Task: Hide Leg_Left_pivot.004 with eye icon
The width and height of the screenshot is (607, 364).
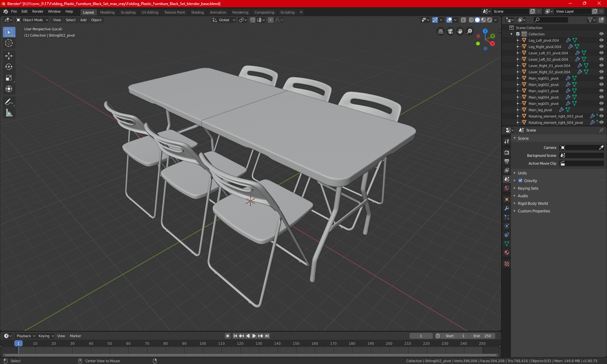Action: [601, 40]
